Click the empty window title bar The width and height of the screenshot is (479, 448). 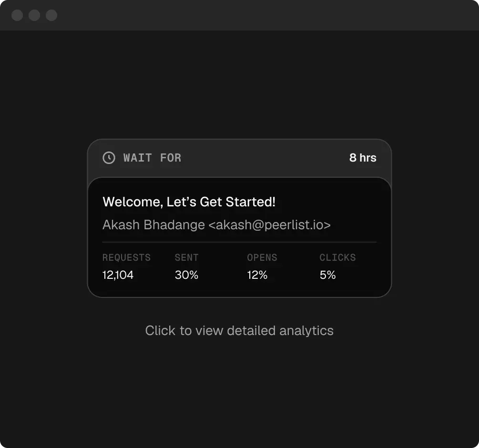262,15
